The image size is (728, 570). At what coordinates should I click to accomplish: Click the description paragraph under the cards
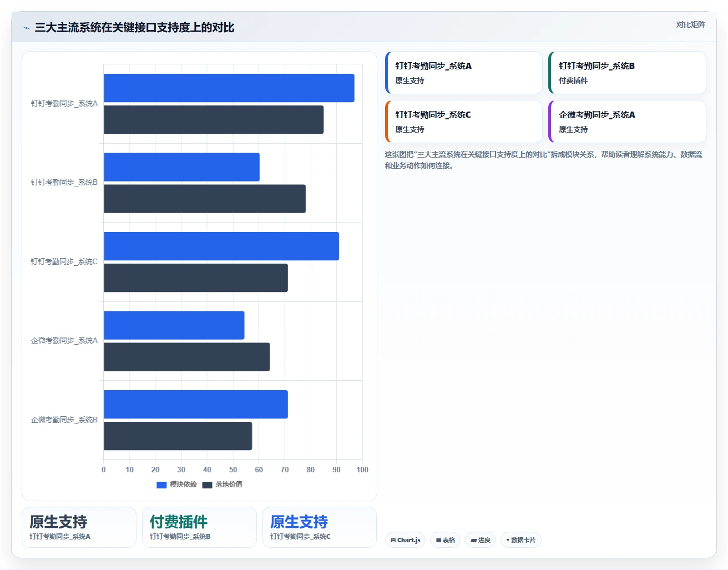coord(544,160)
